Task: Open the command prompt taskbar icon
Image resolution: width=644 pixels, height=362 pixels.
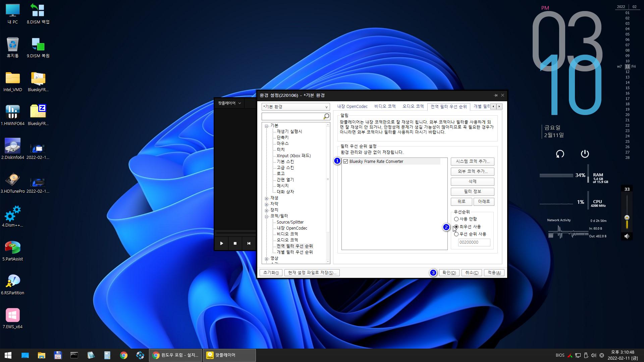Action: click(74, 355)
